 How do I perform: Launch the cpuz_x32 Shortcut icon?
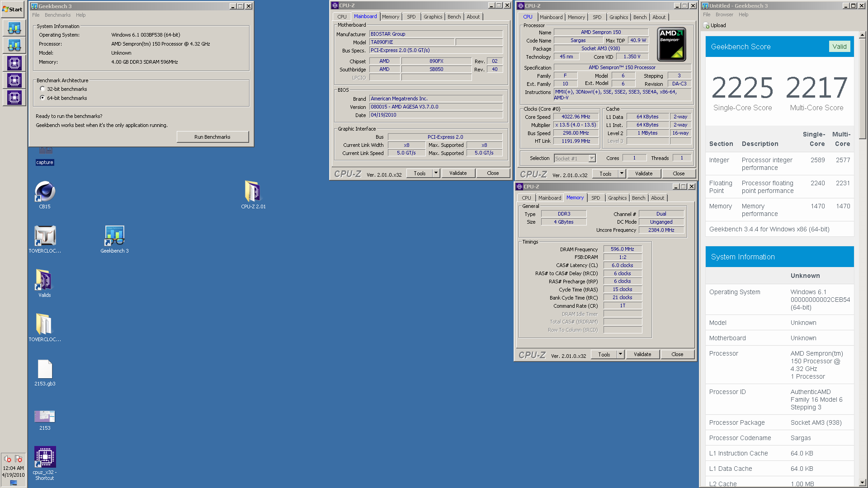[x=45, y=463]
